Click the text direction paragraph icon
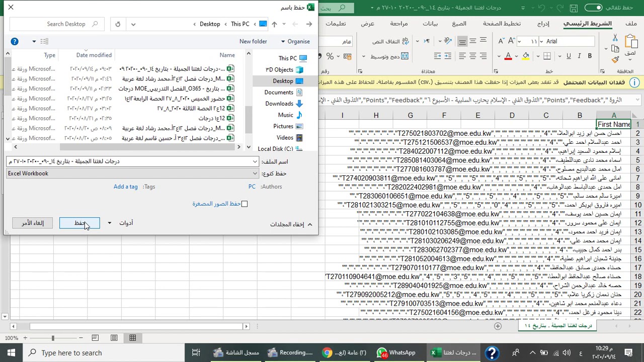Image resolution: width=644 pixels, height=362 pixels. (x=427, y=41)
